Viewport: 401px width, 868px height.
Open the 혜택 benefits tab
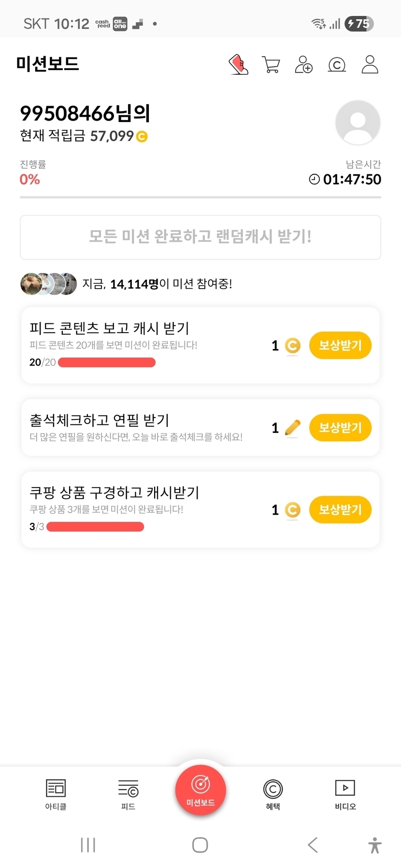click(x=273, y=794)
